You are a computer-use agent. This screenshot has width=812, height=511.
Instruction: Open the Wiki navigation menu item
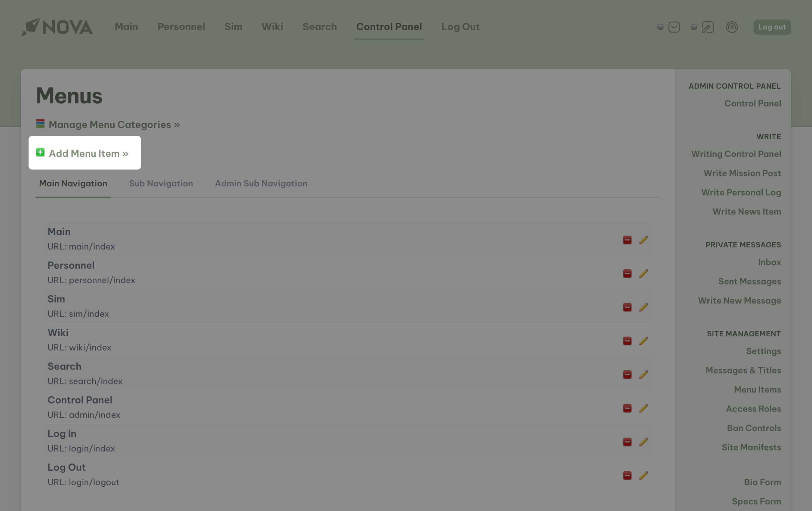point(272,27)
